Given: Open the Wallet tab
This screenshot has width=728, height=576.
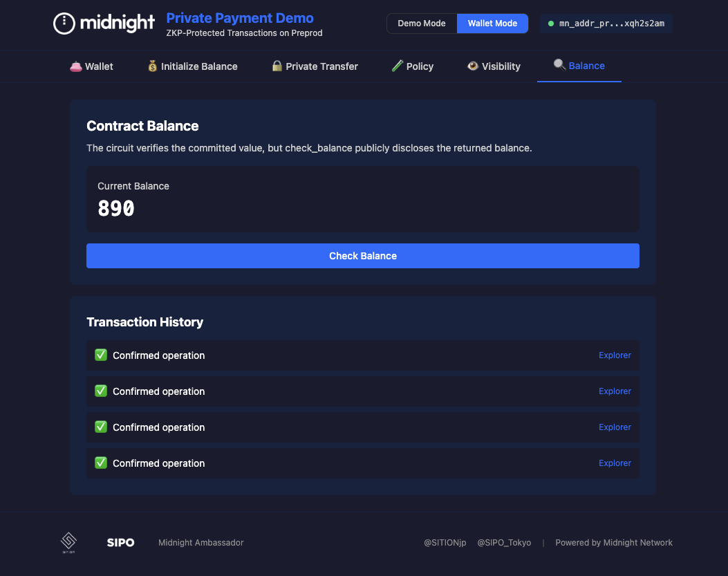Looking at the screenshot, I should (91, 66).
